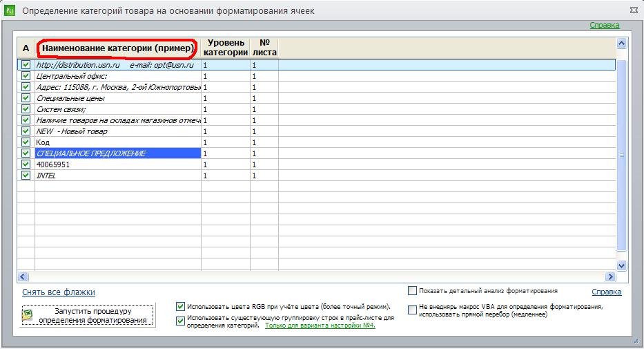This screenshot has height=349, width=644.
Task: Uncheck the Центральный офис row checkbox
Action: [26, 75]
